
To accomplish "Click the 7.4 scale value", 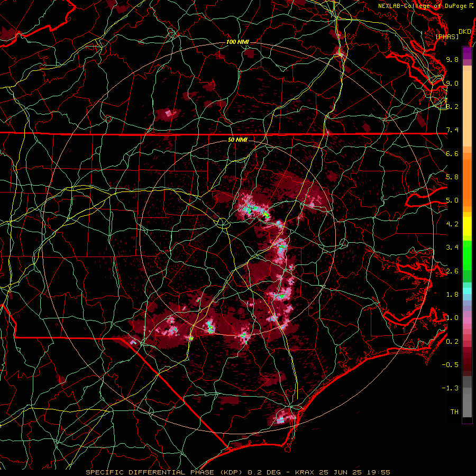I will pyautogui.click(x=452, y=130).
